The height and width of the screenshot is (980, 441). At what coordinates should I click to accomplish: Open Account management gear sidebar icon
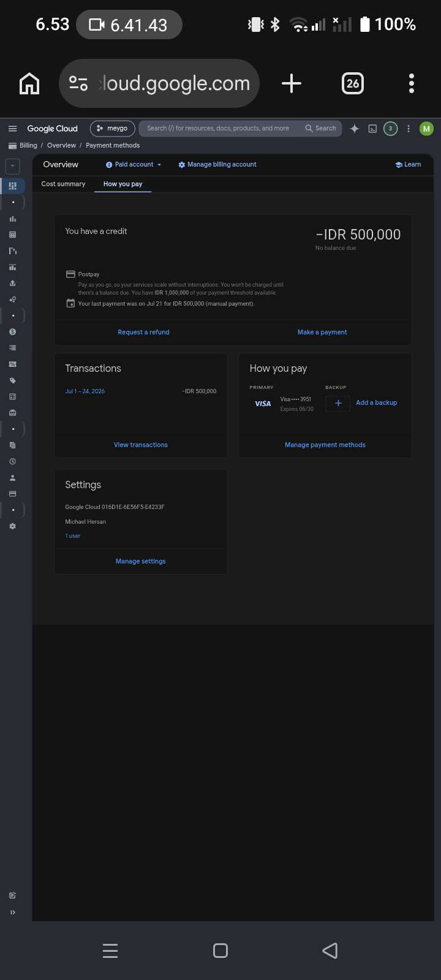(13, 526)
